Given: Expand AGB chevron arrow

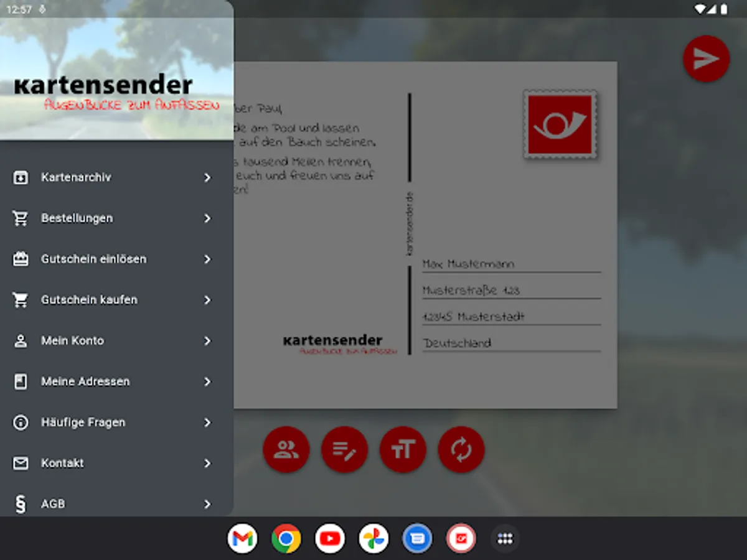Looking at the screenshot, I should tap(208, 504).
